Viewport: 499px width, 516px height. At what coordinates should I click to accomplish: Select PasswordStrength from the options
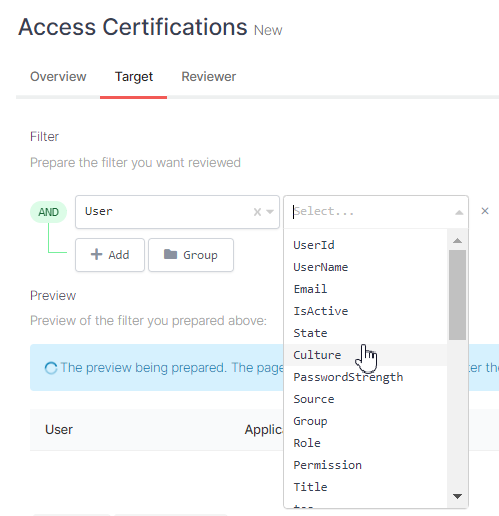tap(365, 377)
